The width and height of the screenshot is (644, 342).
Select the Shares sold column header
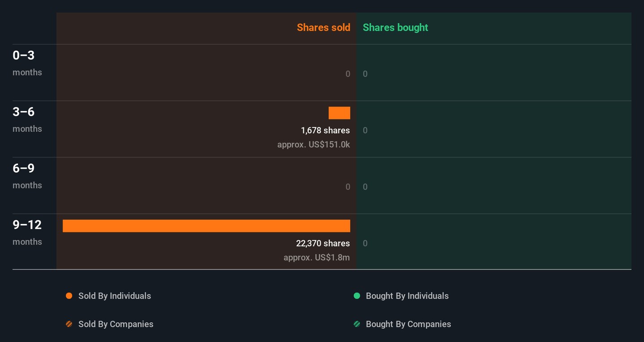323,28
